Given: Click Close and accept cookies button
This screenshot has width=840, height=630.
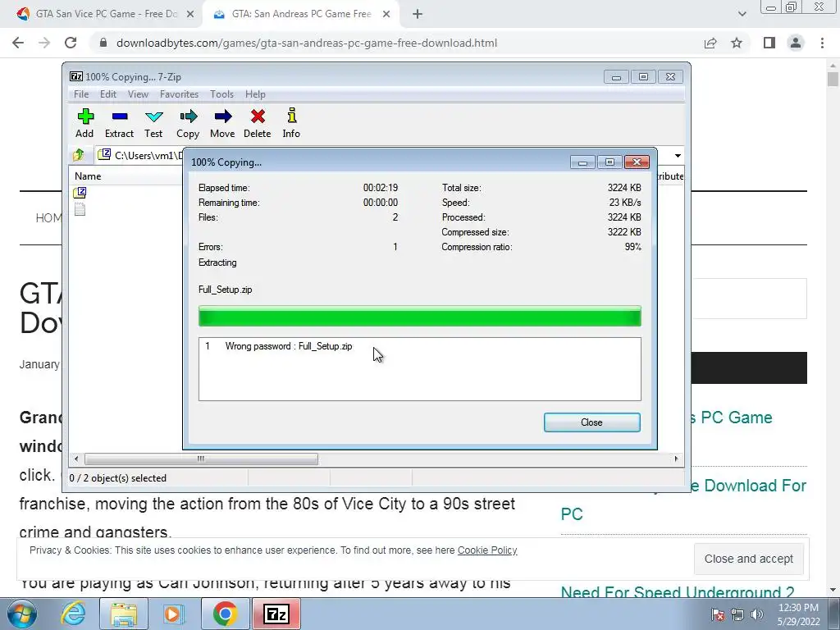Looking at the screenshot, I should [748, 559].
